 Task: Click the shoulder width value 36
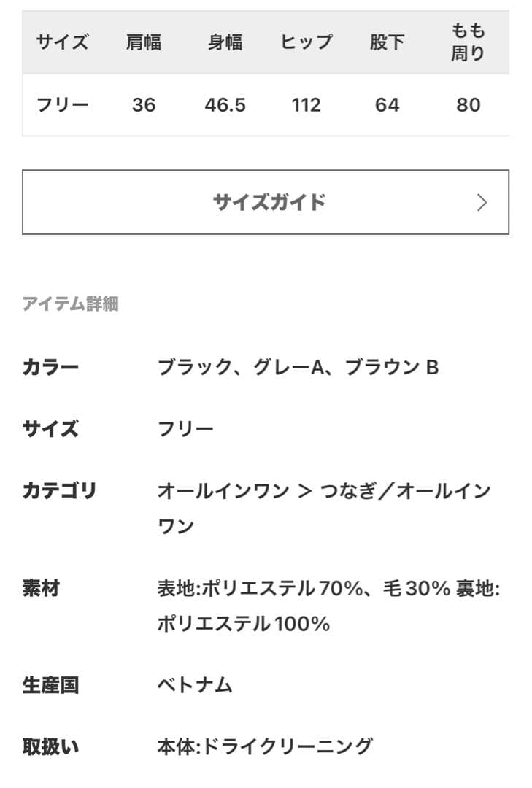point(144,104)
